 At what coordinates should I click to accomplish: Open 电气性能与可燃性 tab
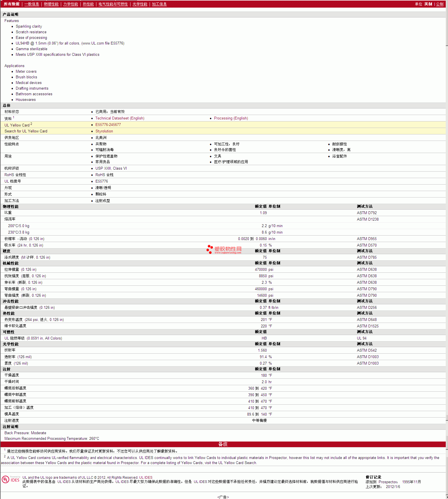(113, 4)
